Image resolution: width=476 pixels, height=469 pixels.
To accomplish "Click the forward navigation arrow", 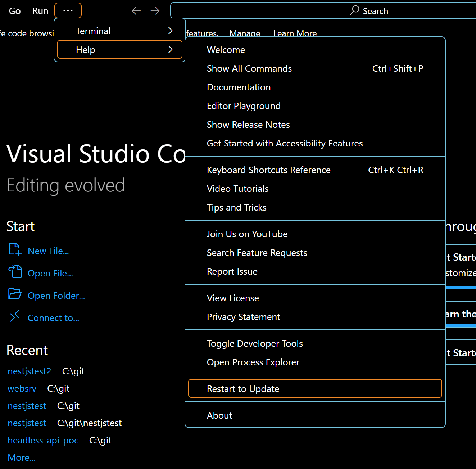I will (x=155, y=11).
